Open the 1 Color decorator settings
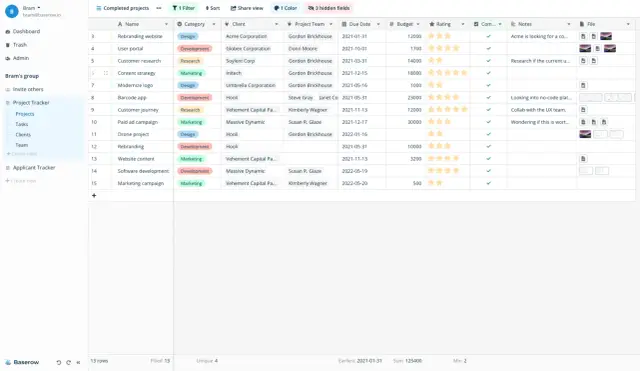Screen dimensions: 640x371 coord(285,8)
